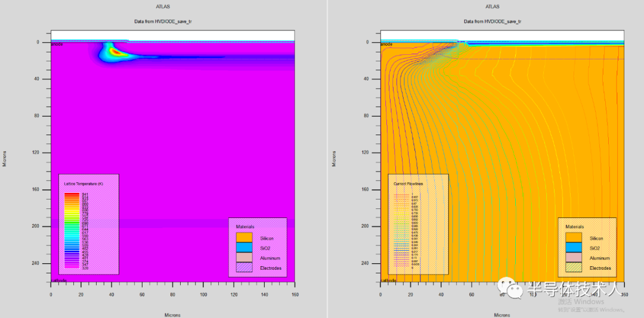
Task: Click the horizontal 'Microns' axis title of left plot
Action: click(x=172, y=315)
